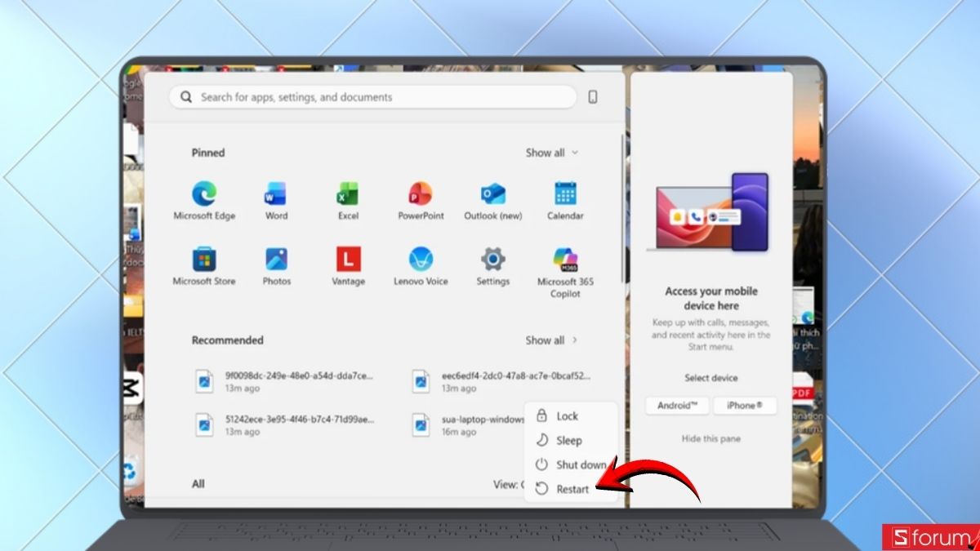980x551 pixels.
Task: Focus the Search for apps field
Action: pos(373,97)
